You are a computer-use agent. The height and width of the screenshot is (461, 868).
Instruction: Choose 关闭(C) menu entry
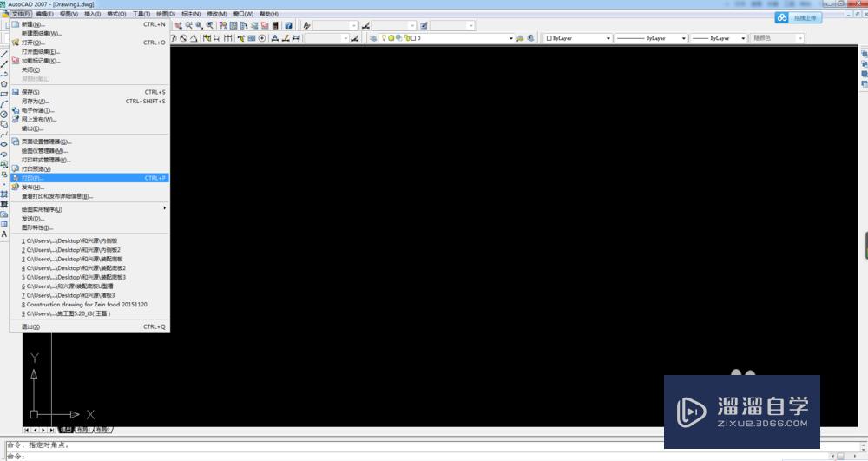click(x=89, y=69)
